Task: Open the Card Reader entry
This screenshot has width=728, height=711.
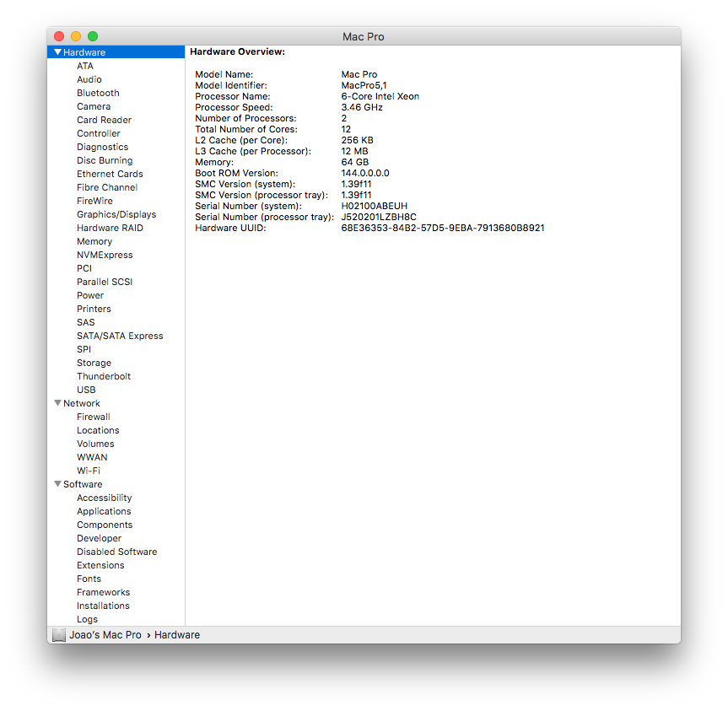Action: tap(104, 120)
